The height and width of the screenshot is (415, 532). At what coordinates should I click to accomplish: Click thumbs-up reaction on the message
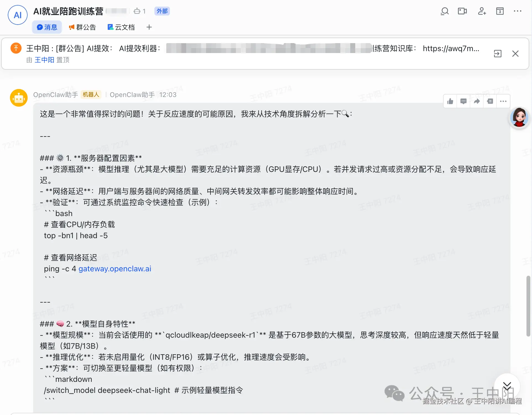coord(450,101)
